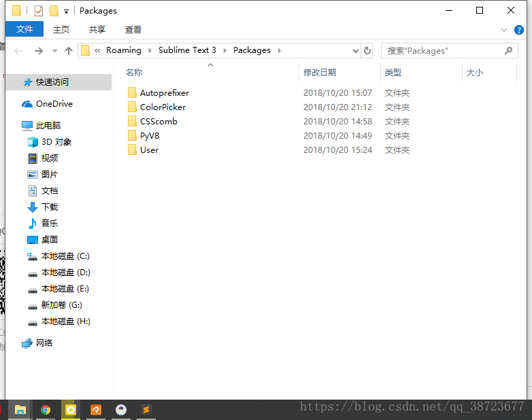Select the Autoprefixer folder
Viewport: 532px width, 420px height.
165,93
